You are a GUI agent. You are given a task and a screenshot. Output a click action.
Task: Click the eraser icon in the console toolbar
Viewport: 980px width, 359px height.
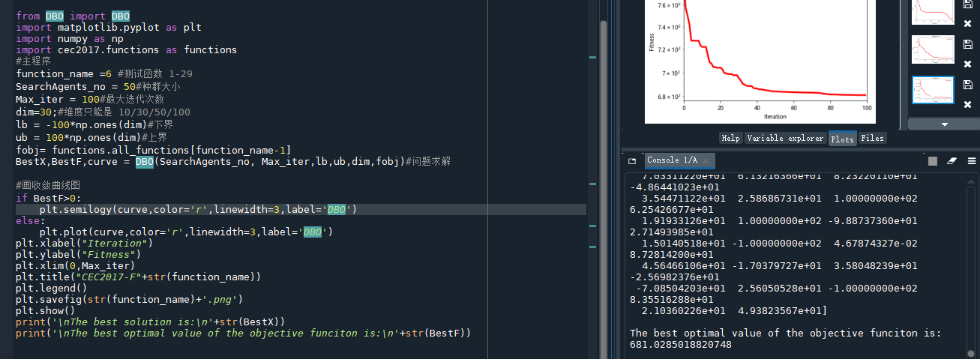coord(952,160)
